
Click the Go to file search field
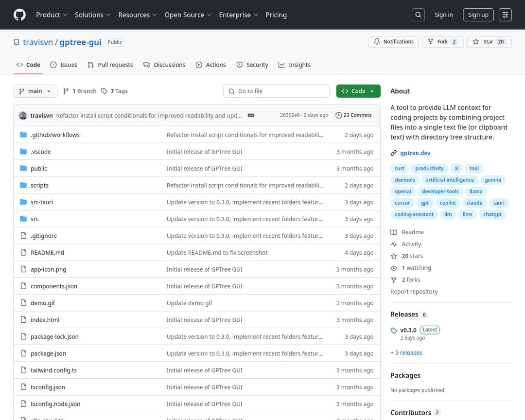(276, 91)
